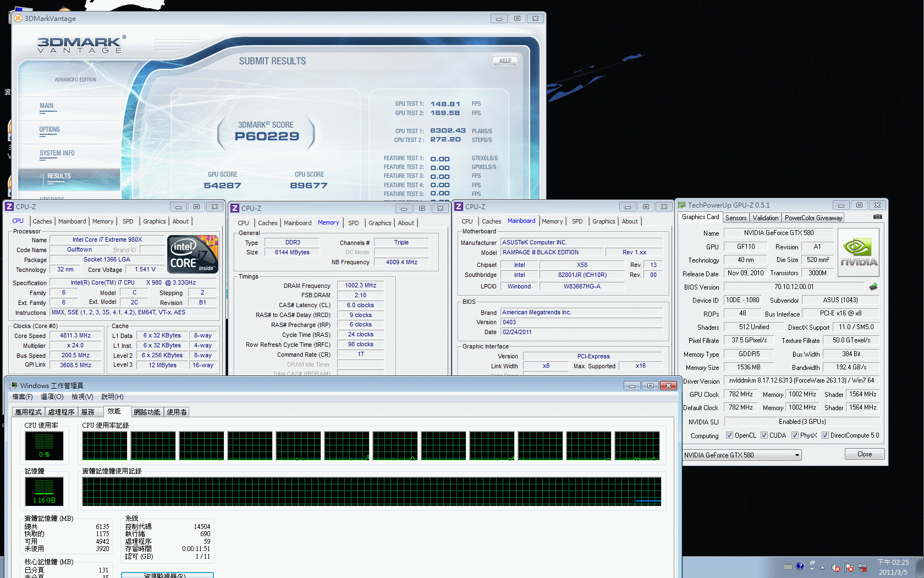This screenshot has width=924, height=578.
Task: Toggle the PhysX checkbox in GPU-Z
Action: pyautogui.click(x=795, y=435)
